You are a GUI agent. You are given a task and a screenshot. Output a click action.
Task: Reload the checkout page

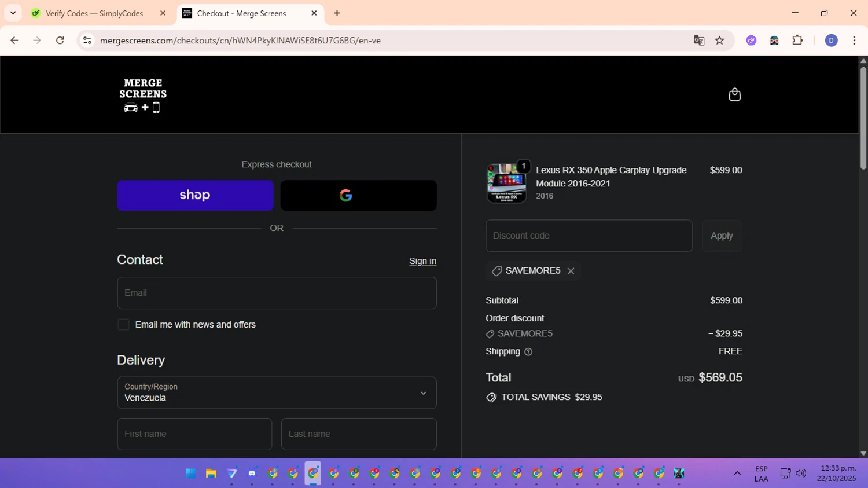[x=60, y=41]
